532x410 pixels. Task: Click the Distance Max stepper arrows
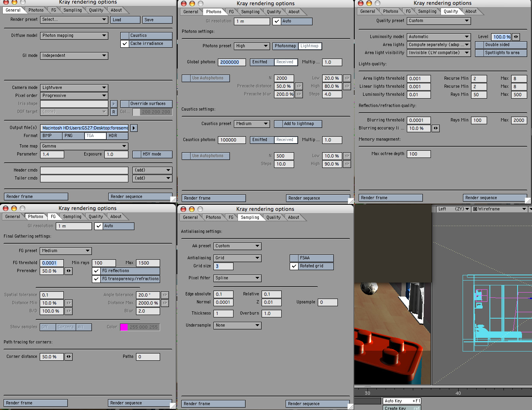click(x=165, y=303)
